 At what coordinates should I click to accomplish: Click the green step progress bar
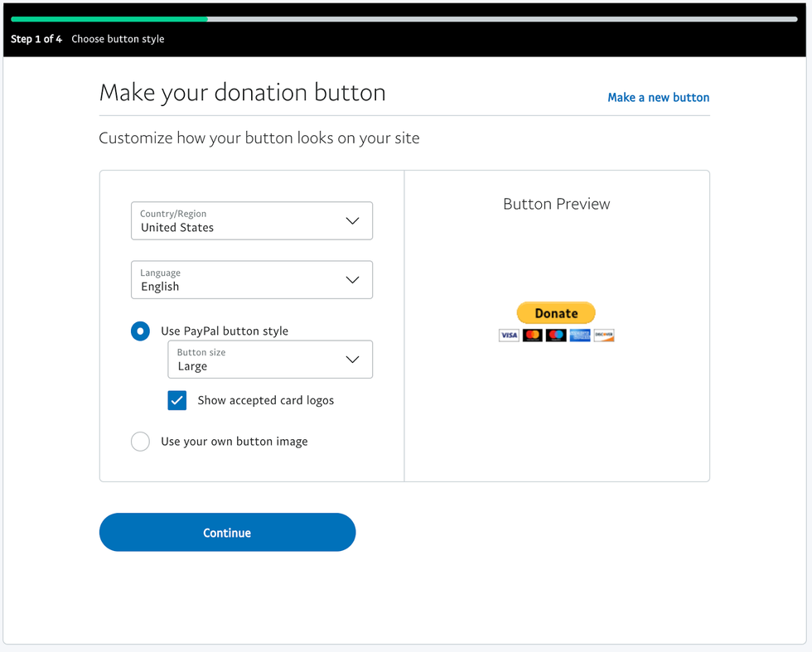[109, 18]
